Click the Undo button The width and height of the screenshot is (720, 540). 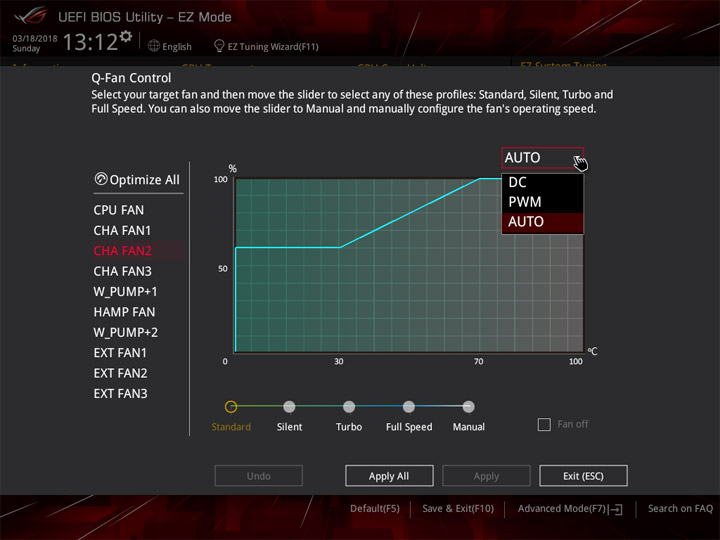tap(259, 476)
